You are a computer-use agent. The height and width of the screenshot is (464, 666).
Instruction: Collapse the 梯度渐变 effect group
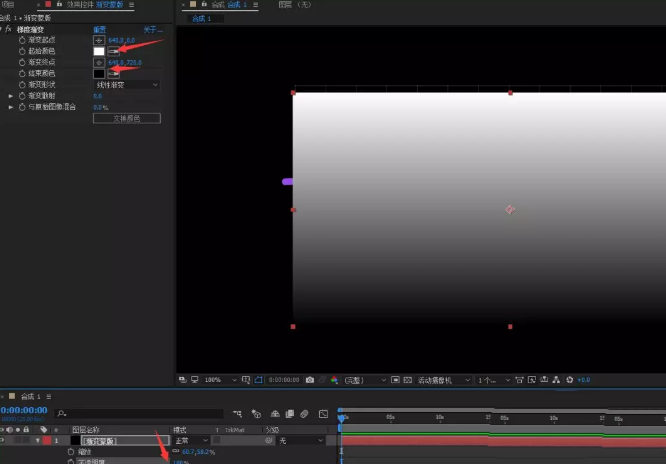(x=1, y=29)
